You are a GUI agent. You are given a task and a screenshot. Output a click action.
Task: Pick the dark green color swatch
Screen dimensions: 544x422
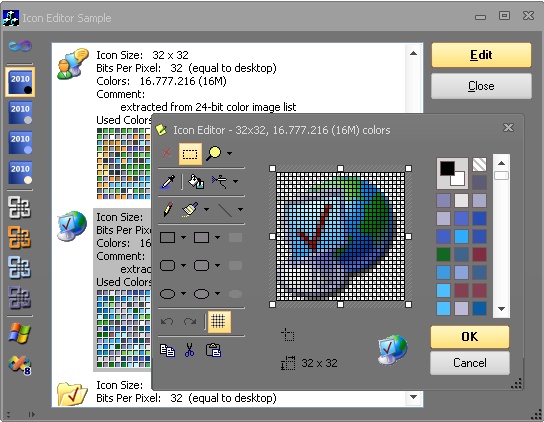pos(443,254)
